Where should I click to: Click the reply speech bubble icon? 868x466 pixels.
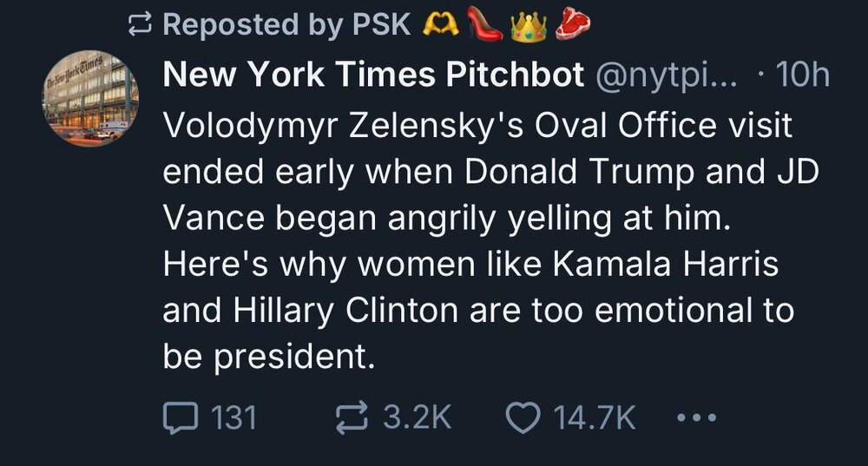pyautogui.click(x=180, y=419)
